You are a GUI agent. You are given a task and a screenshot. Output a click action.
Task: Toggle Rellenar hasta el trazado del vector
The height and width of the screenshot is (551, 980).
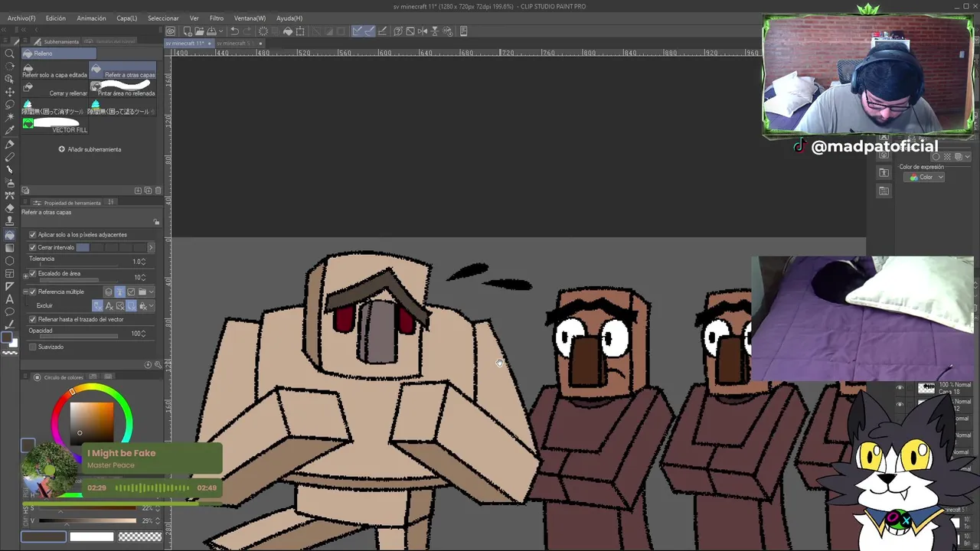click(x=32, y=319)
